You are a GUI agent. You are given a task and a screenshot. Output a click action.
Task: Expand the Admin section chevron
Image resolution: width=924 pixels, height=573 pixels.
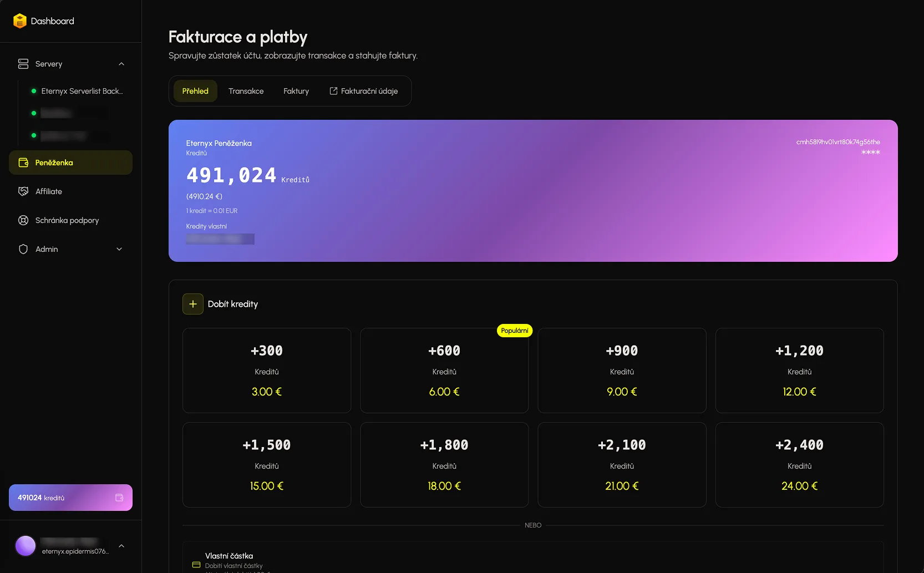coord(119,249)
